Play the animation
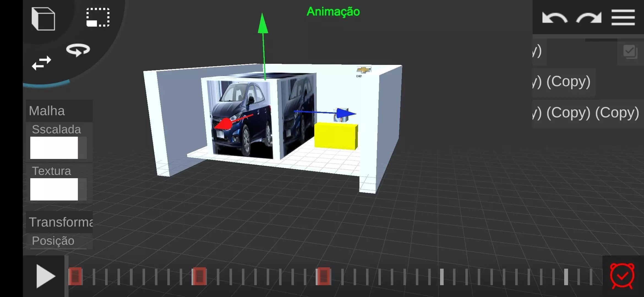Screen dimensions: 644x297 click(x=46, y=276)
